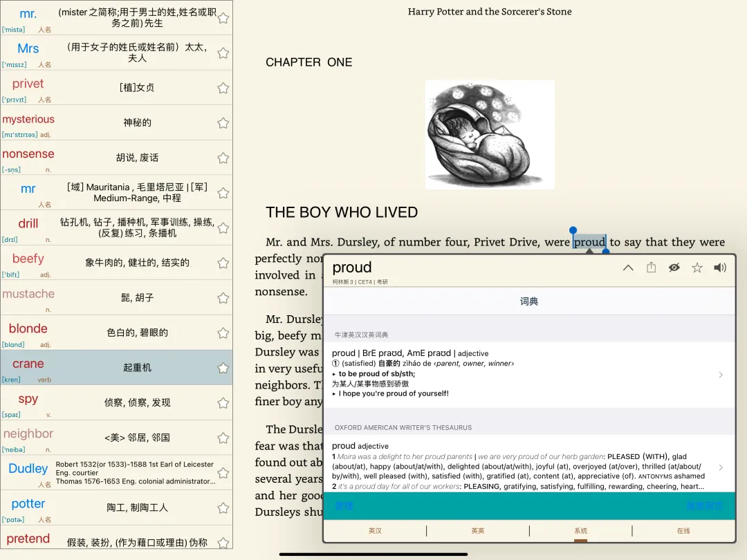747x560 pixels.
Task: Tap the book title header text
Action: click(x=490, y=12)
